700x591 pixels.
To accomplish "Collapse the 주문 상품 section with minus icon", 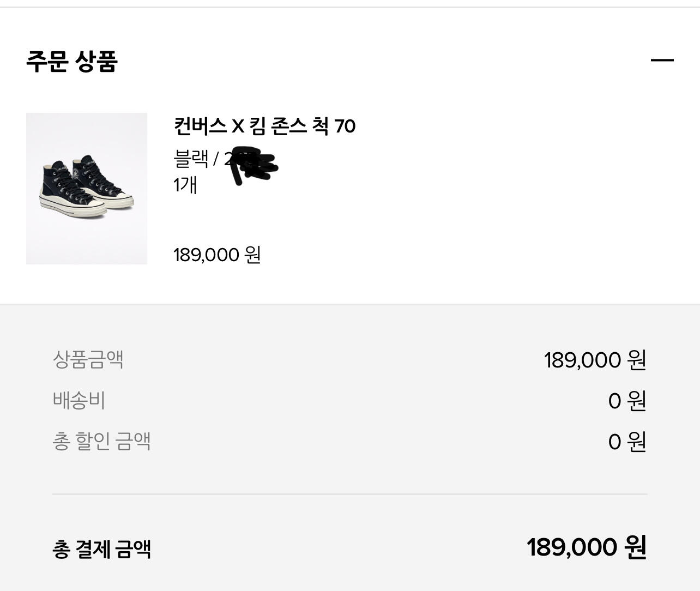I will [x=662, y=60].
